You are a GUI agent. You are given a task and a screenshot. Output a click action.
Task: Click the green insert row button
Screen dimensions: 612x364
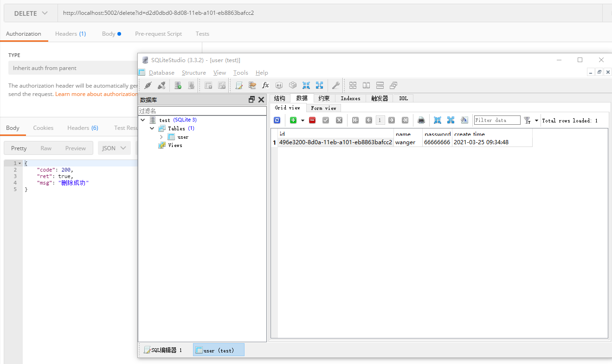point(293,120)
